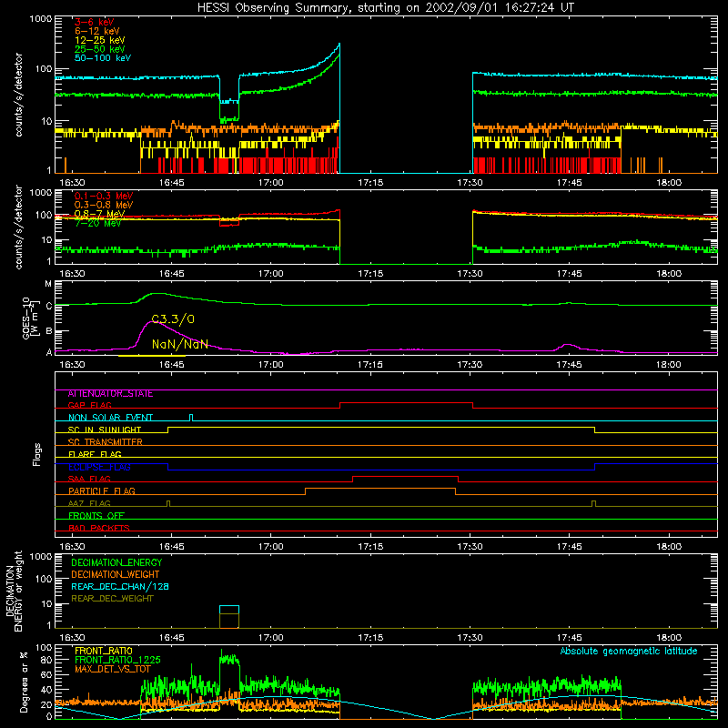Click the raised SAA_FLAG segment
Viewport: 728px width, 728px height.
[405, 476]
